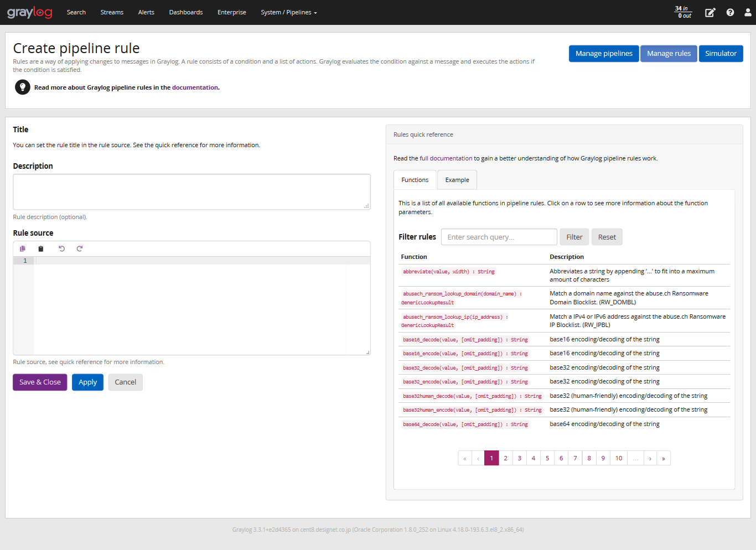Expand abusech_ransom_lookup_ip function row
The height and width of the screenshot is (550, 756).
click(564, 321)
